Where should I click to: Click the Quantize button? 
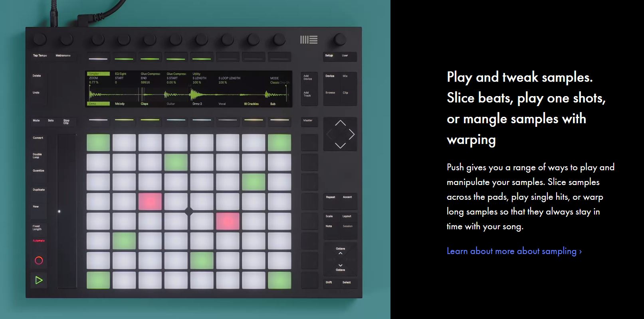pyautogui.click(x=38, y=171)
